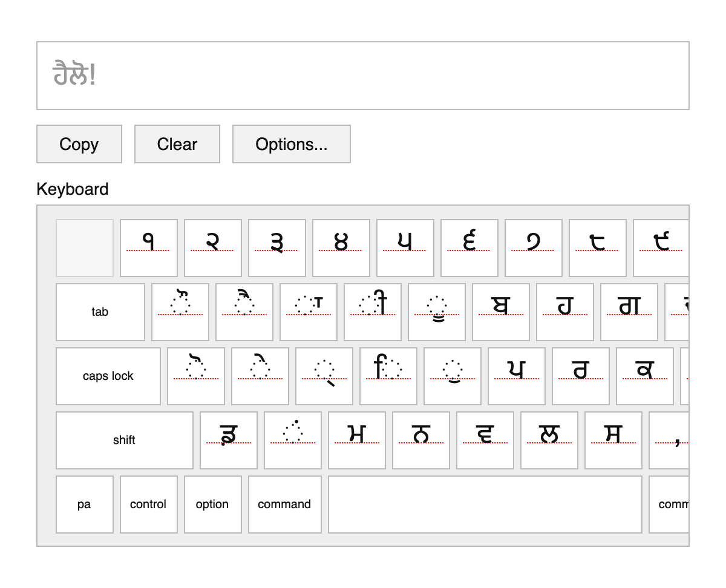The height and width of the screenshot is (588, 726).
Task: Enable caps lock
Action: [108, 376]
